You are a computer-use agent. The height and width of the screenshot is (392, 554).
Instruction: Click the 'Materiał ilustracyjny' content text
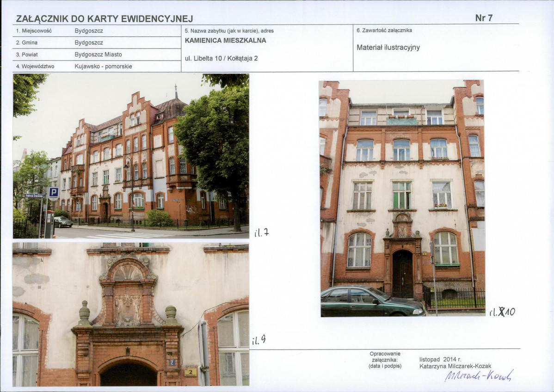coord(388,48)
